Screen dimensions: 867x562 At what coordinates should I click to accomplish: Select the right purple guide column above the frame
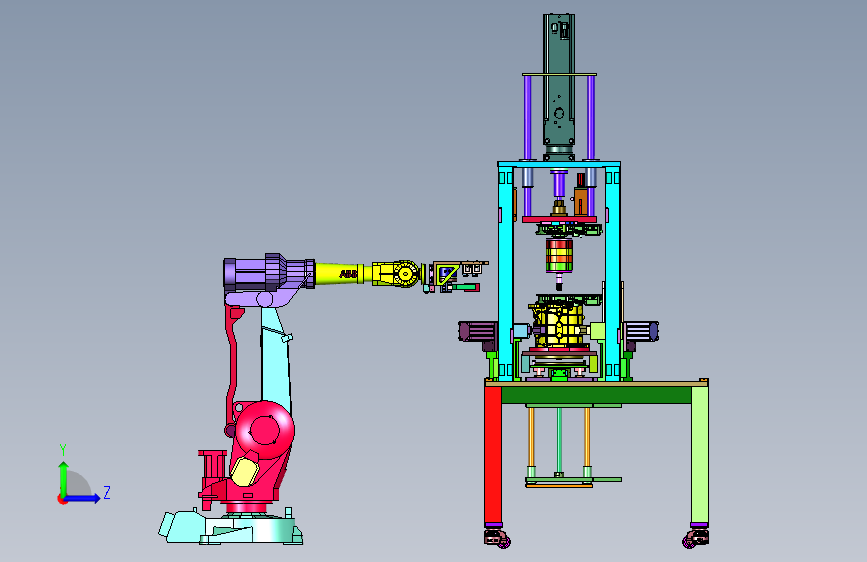(591, 117)
